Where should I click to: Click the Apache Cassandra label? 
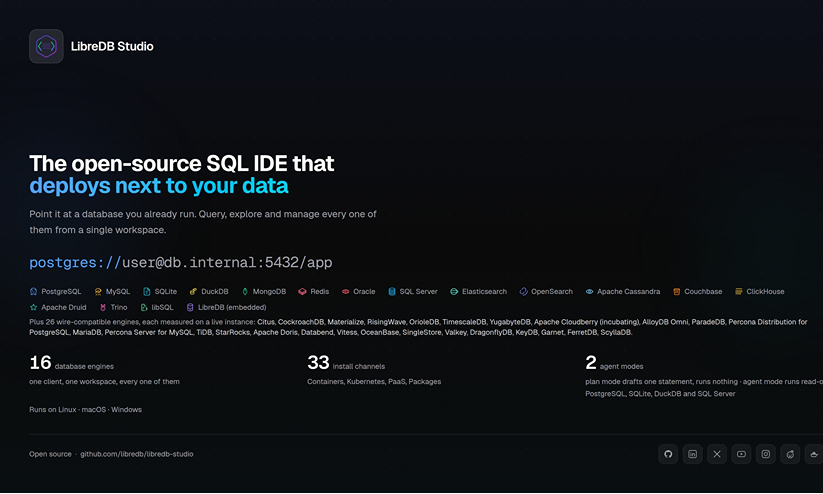[628, 291]
